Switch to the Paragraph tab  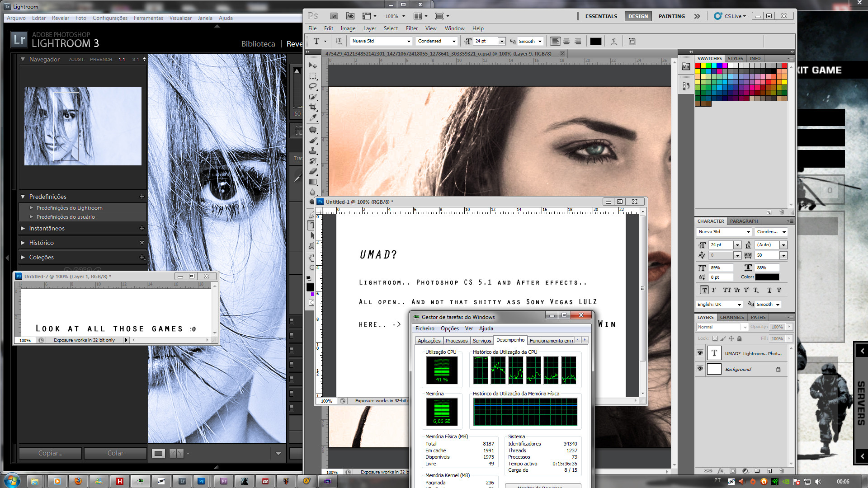(x=744, y=221)
